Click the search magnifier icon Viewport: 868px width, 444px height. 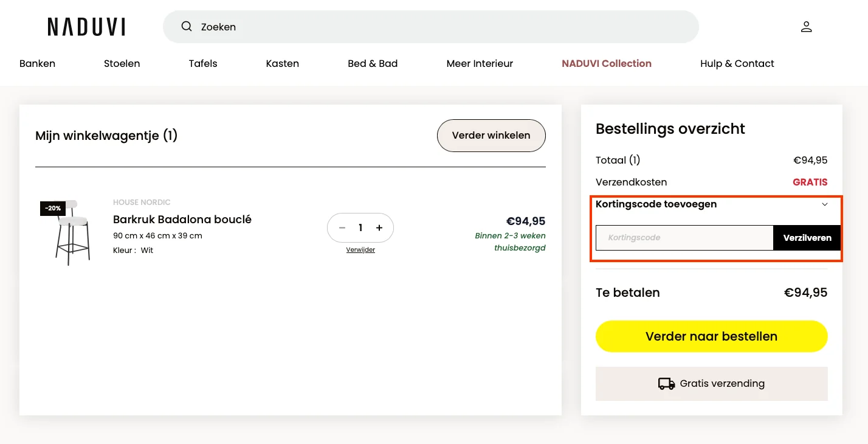(187, 26)
